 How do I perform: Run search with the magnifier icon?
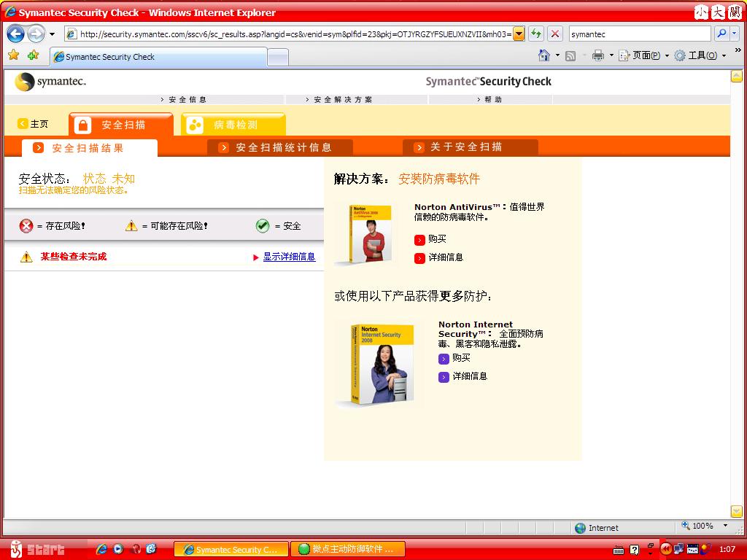(721, 34)
